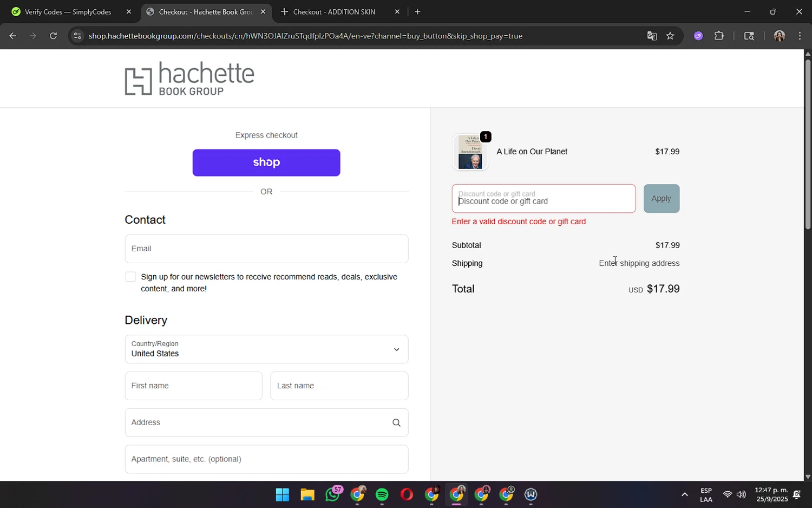Click the page vertical scrollbar
Viewport: 812px width, 508px height.
(808, 144)
